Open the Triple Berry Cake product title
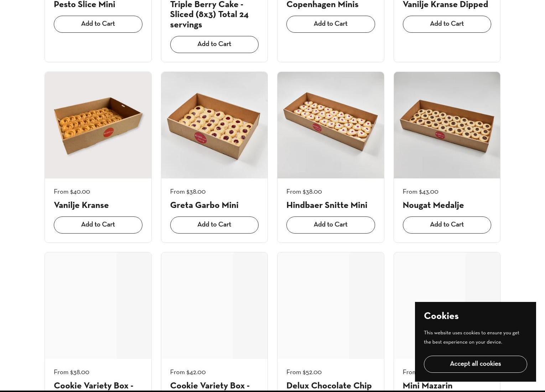The image size is (545, 392). (209, 15)
